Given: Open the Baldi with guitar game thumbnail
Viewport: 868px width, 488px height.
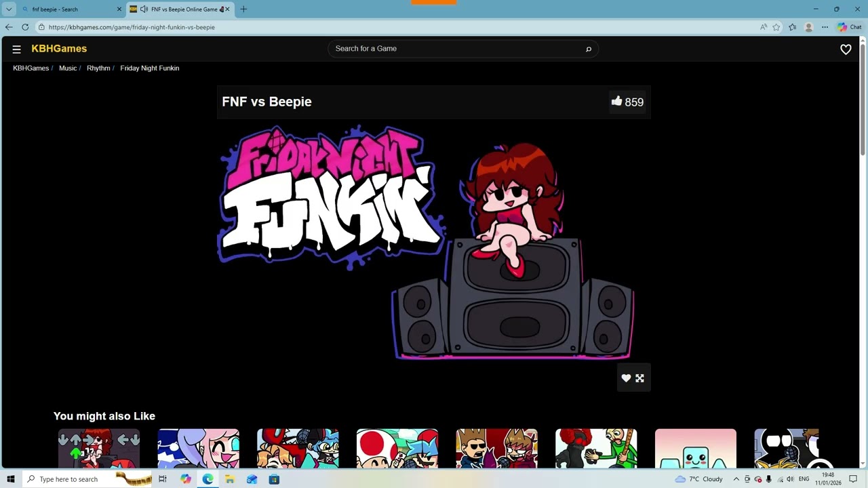Looking at the screenshot, I should coord(596,448).
